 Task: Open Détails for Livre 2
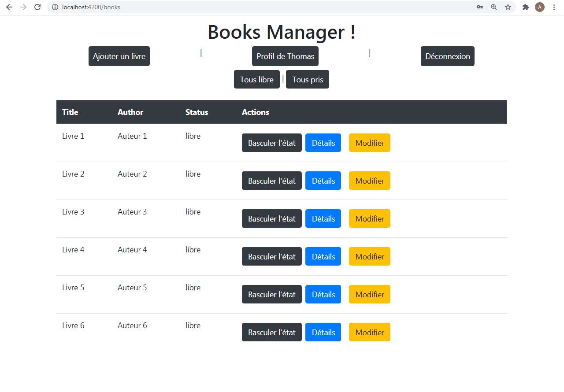click(323, 181)
